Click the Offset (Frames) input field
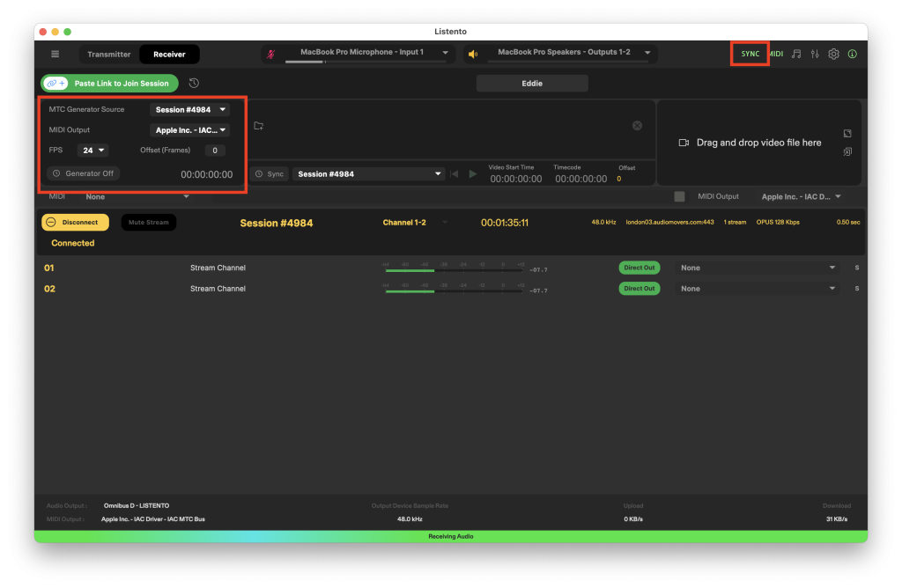This screenshot has height=588, width=902. [215, 150]
